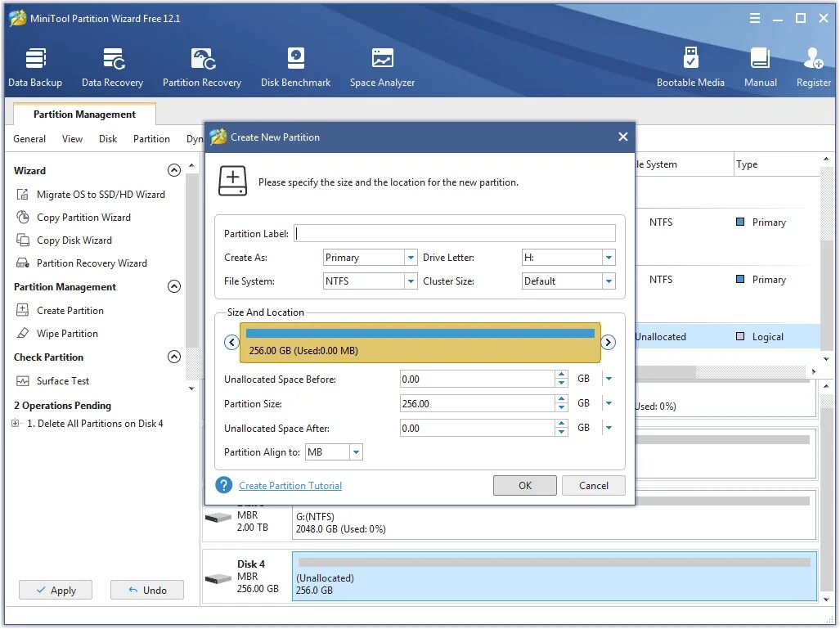
Task: Open the Create As dropdown
Action: click(411, 258)
